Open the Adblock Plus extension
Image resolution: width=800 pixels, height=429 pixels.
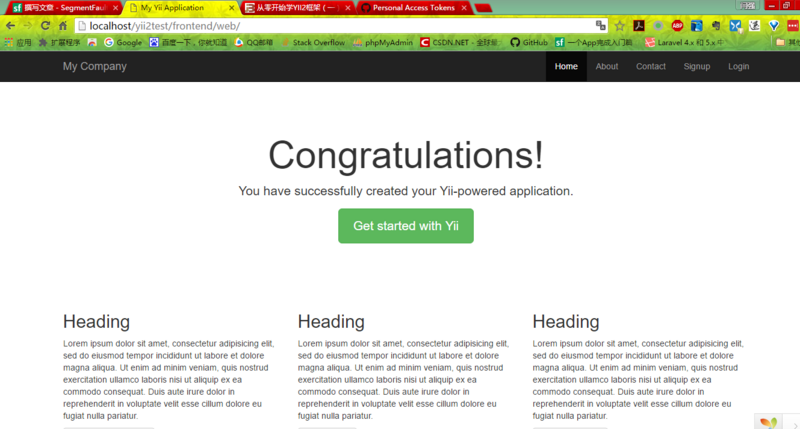(x=677, y=26)
